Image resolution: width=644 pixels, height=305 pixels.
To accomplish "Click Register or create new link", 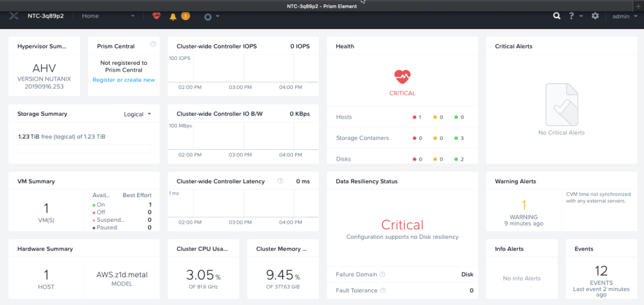I will pos(124,80).
